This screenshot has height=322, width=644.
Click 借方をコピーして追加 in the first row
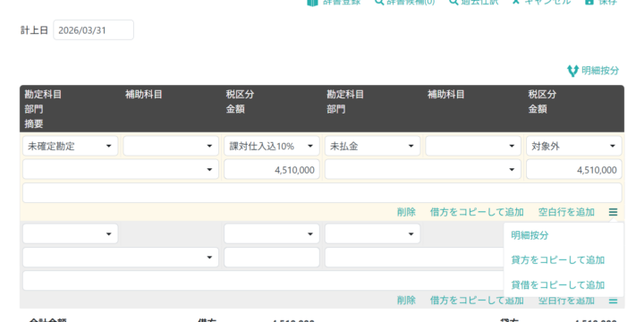(x=477, y=212)
